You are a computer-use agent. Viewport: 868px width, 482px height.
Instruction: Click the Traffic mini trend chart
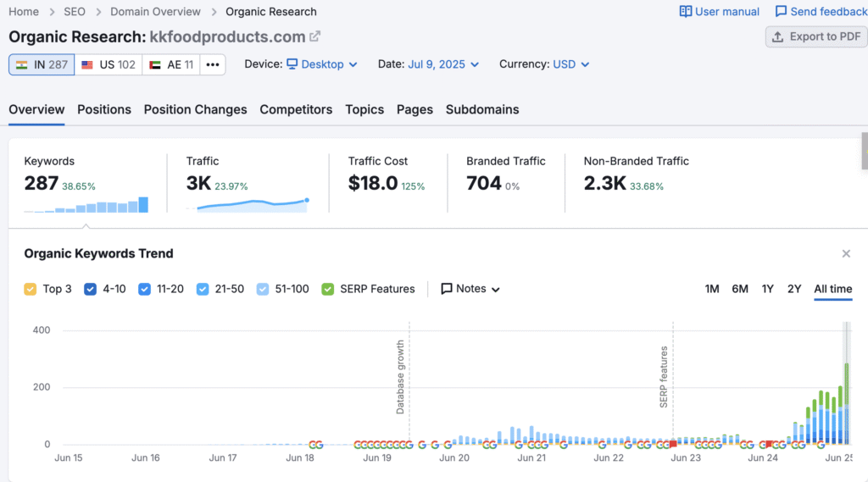tap(248, 205)
